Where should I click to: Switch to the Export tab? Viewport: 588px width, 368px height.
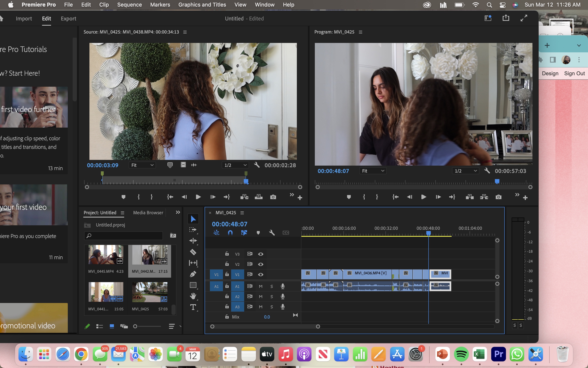point(69,18)
